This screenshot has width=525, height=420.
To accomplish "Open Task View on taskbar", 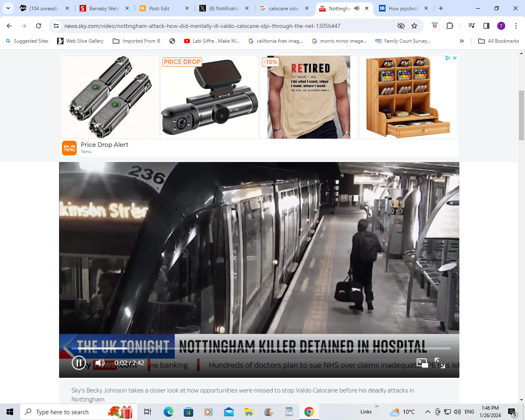I will click(x=148, y=412).
